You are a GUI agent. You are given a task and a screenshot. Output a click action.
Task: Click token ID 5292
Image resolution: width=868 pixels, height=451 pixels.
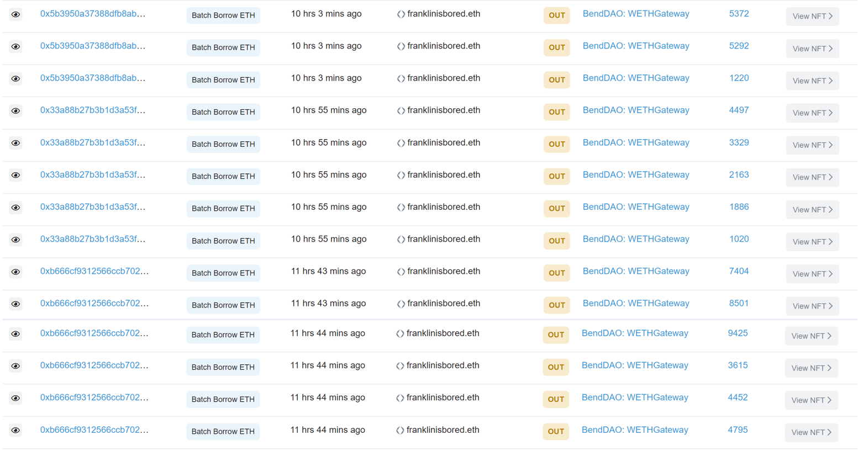pyautogui.click(x=739, y=46)
